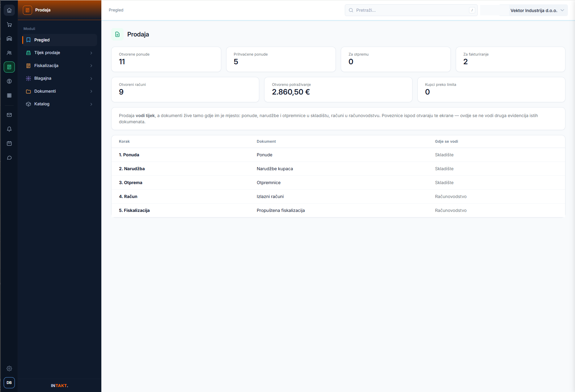The image size is (575, 392).
Task: Open the chat bubble icon
Action: pyautogui.click(x=9, y=158)
